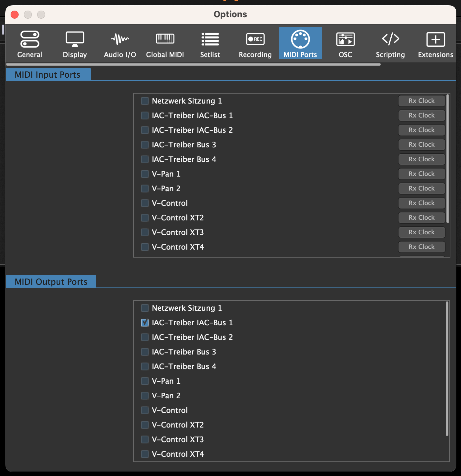The width and height of the screenshot is (461, 476).
Task: Enable IAC-Treiber Bus 3 input port
Action: [145, 145]
